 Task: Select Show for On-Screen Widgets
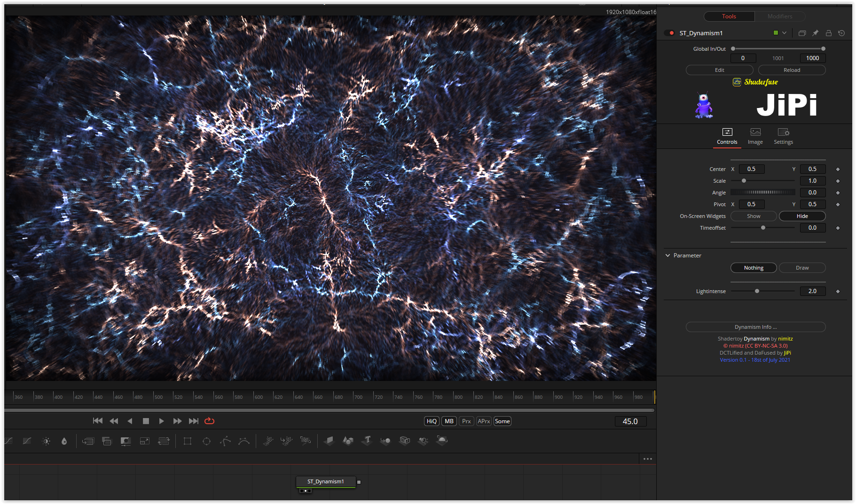[x=754, y=216]
